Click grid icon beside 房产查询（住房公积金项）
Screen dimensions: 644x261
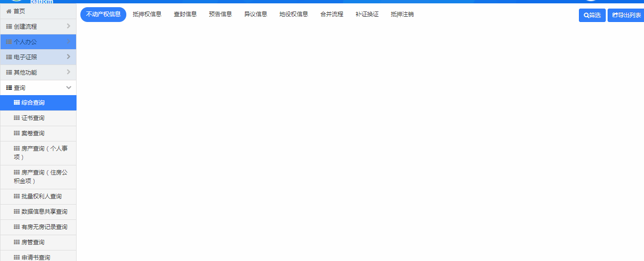pos(17,173)
